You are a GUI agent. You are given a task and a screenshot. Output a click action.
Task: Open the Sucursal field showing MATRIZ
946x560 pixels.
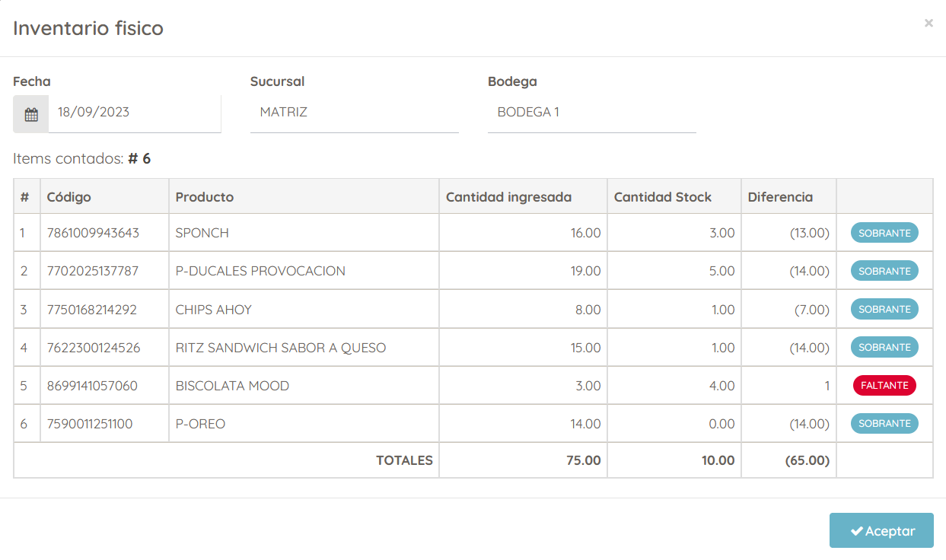355,113
